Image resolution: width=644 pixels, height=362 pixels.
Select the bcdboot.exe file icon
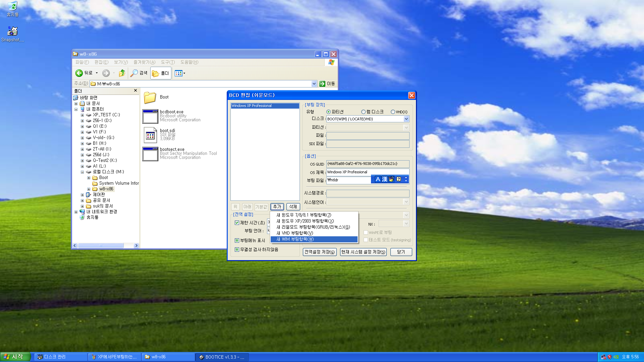(x=150, y=116)
